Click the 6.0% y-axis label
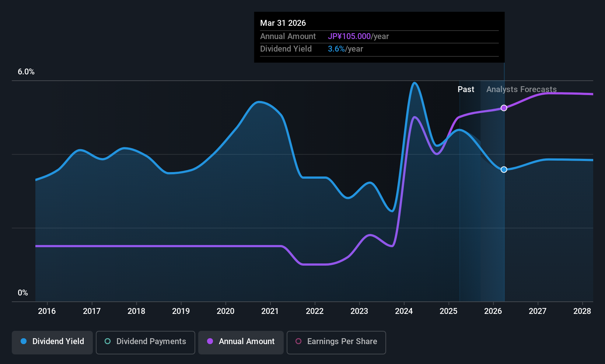 point(26,72)
